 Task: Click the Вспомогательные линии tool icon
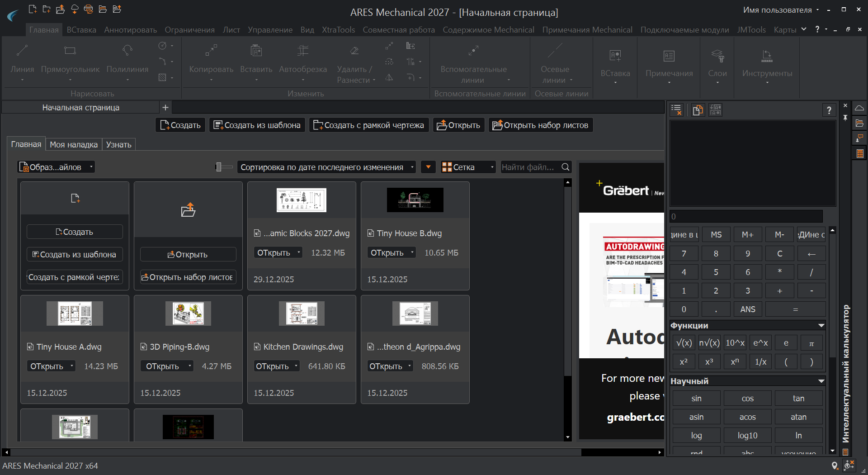(473, 51)
